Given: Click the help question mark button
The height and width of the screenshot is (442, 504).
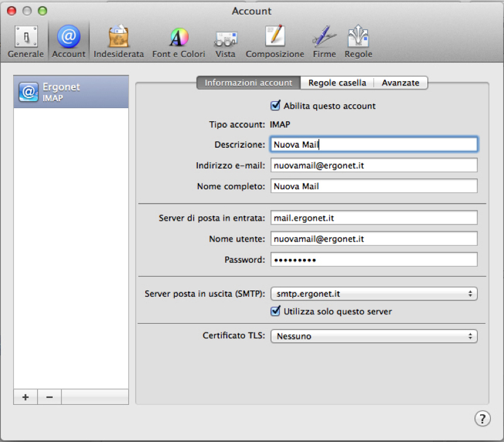Looking at the screenshot, I should point(482,418).
